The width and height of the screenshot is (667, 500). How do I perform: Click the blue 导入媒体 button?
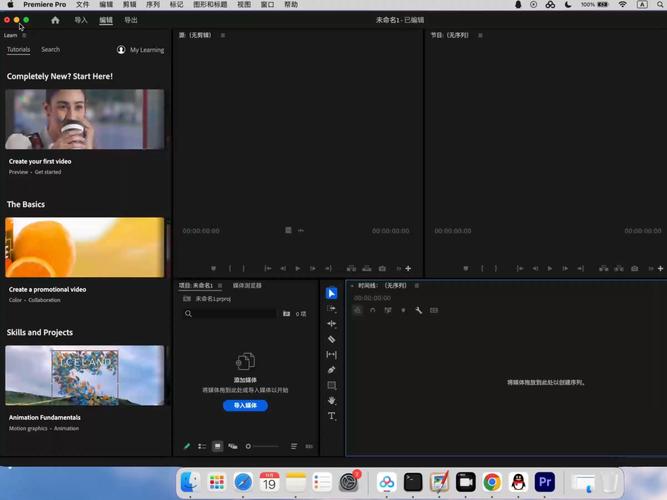tap(245, 406)
